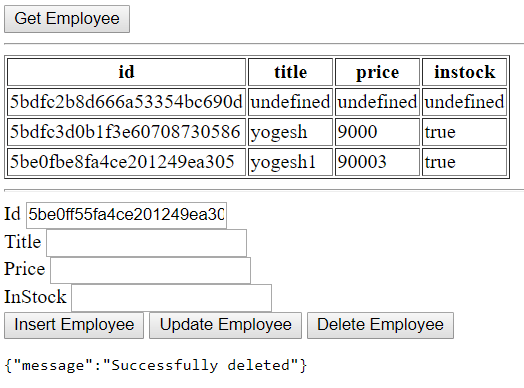
Task: Select the title cell yogesh1
Action: (290, 162)
